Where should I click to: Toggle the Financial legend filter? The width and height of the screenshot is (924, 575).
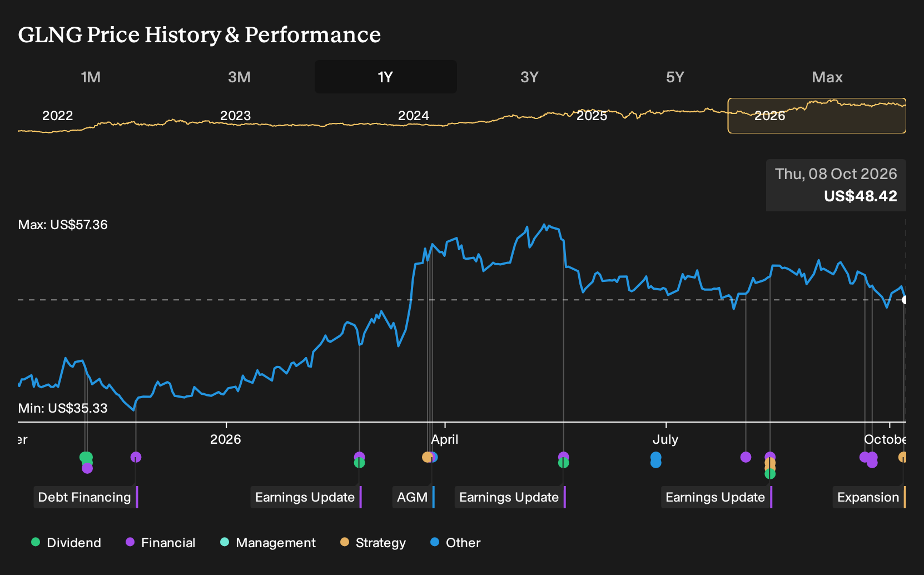pos(160,543)
